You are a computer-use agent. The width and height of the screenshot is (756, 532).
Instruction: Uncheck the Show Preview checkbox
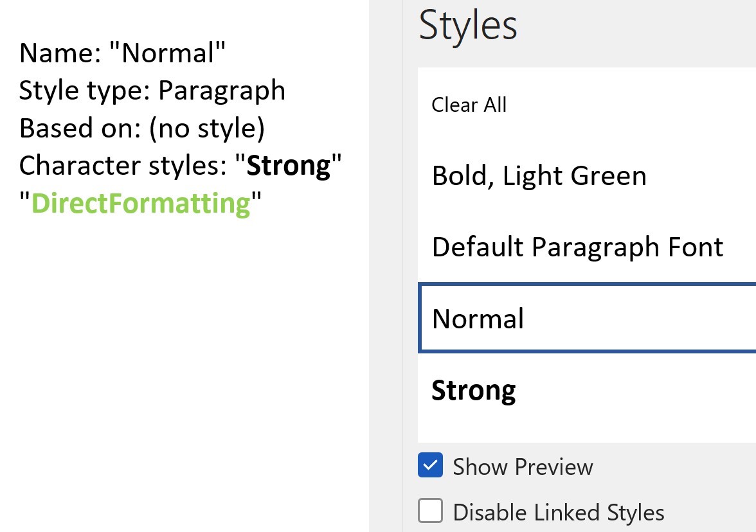pos(430,466)
